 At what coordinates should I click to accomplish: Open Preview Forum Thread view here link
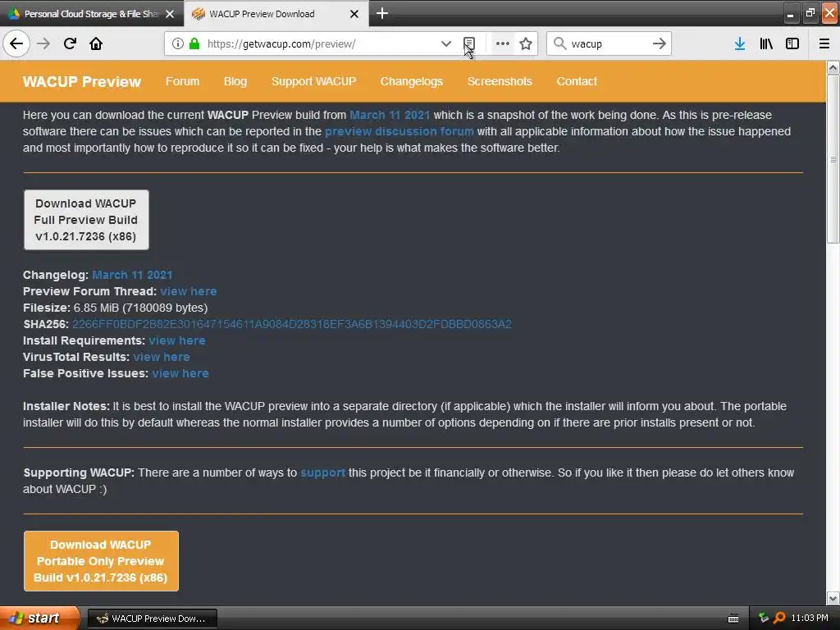[189, 291]
